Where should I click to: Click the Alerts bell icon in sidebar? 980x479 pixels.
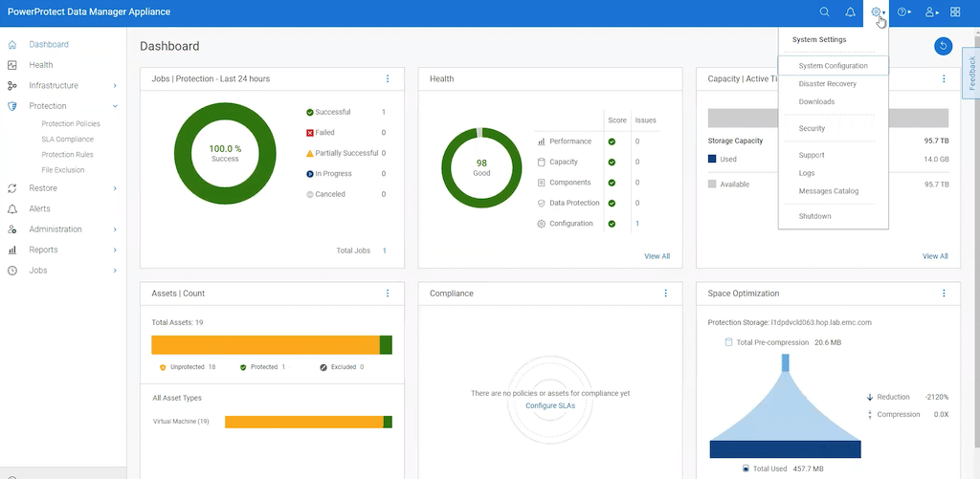coord(11,208)
